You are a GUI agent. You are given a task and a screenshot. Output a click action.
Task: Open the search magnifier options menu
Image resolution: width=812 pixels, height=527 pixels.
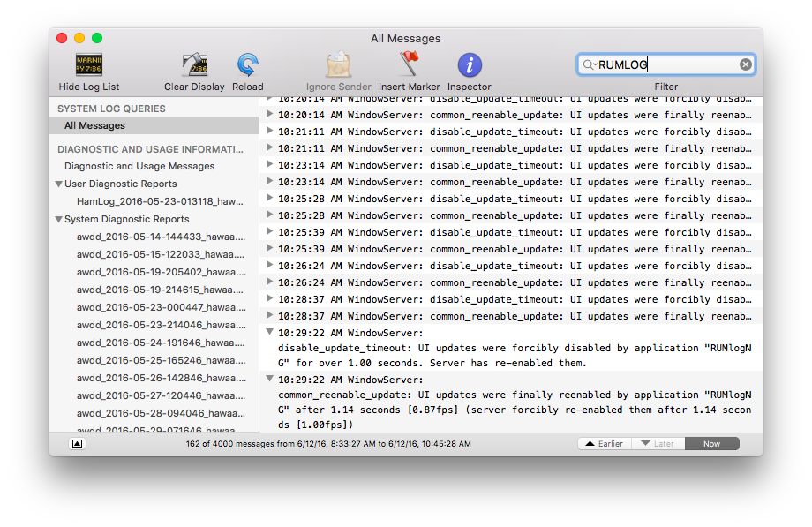tap(590, 64)
